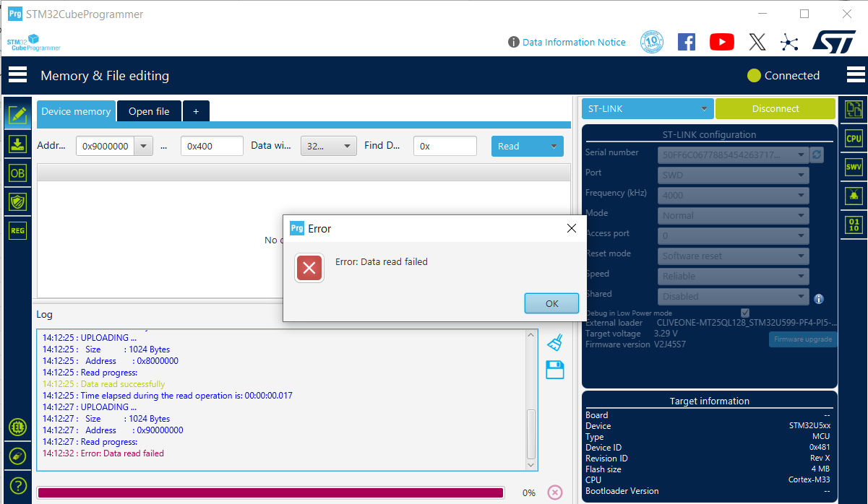Switch to the Open file tab
The width and height of the screenshot is (868, 504).
click(149, 111)
